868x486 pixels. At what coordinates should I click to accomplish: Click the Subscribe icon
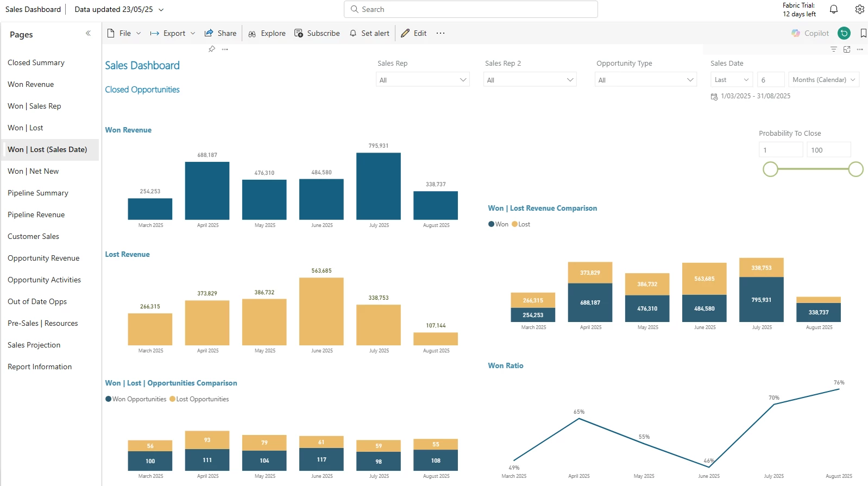tap(299, 33)
